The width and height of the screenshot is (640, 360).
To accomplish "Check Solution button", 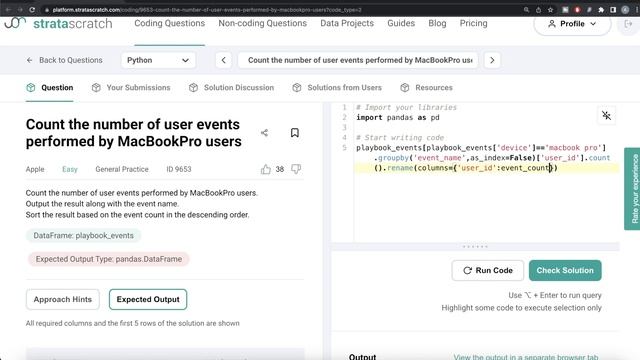I will [565, 270].
